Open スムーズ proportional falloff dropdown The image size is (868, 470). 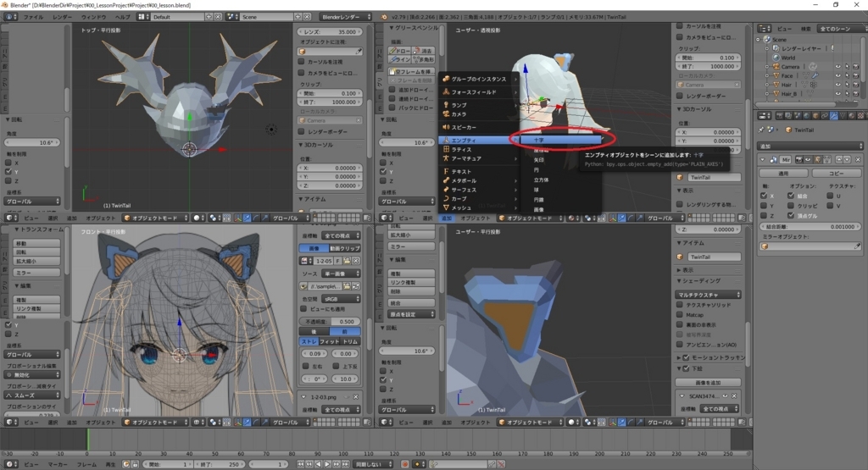(32, 395)
